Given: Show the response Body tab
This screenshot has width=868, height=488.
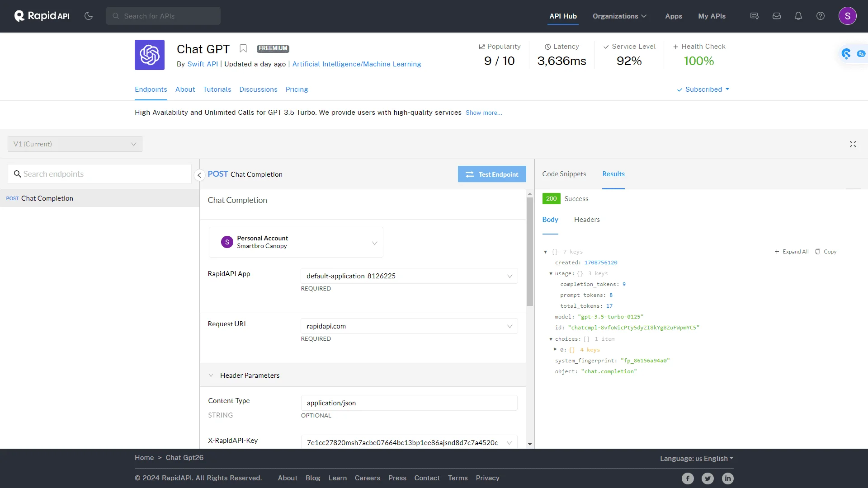Looking at the screenshot, I should pos(550,220).
